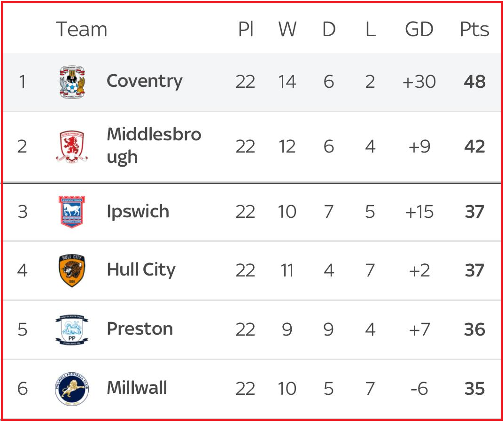
Task: Go to the Hull City team page
Action: click(x=141, y=270)
